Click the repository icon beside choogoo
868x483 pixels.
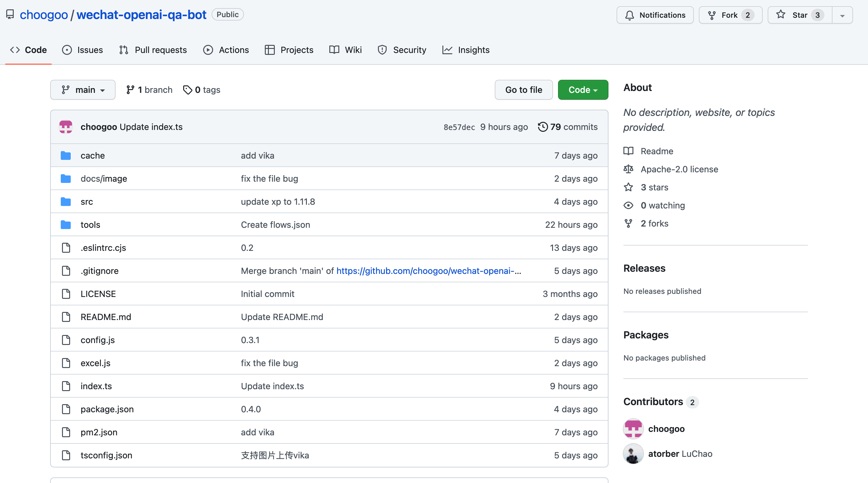click(x=10, y=15)
